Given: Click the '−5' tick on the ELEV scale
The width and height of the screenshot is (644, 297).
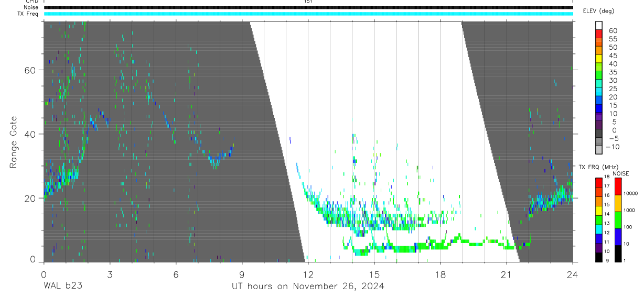Looking at the screenshot, I should 614,138.
